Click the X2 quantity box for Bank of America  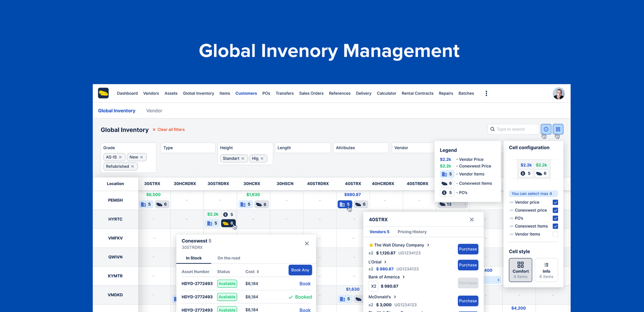pos(373,286)
